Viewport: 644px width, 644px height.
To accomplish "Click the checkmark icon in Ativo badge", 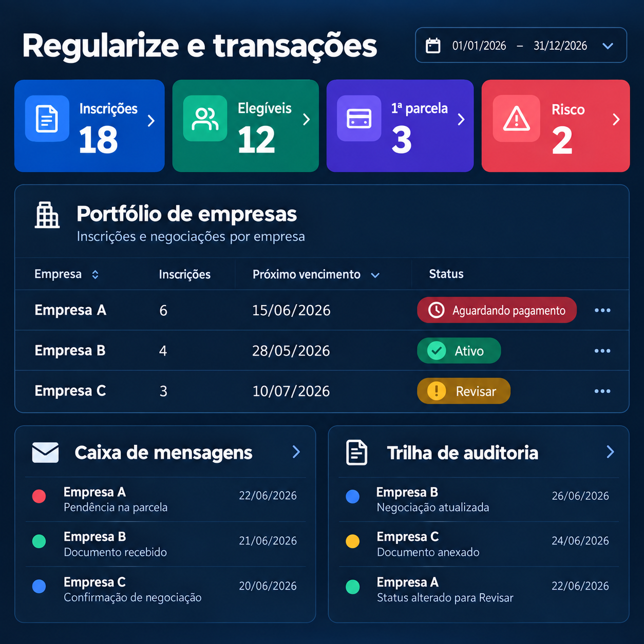I will 437,351.
